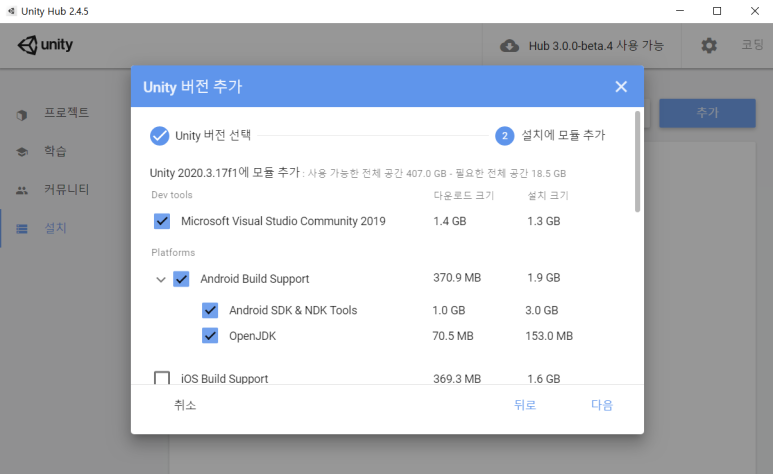Uncheck Microsoft Visual Studio Community 2019

pos(162,221)
